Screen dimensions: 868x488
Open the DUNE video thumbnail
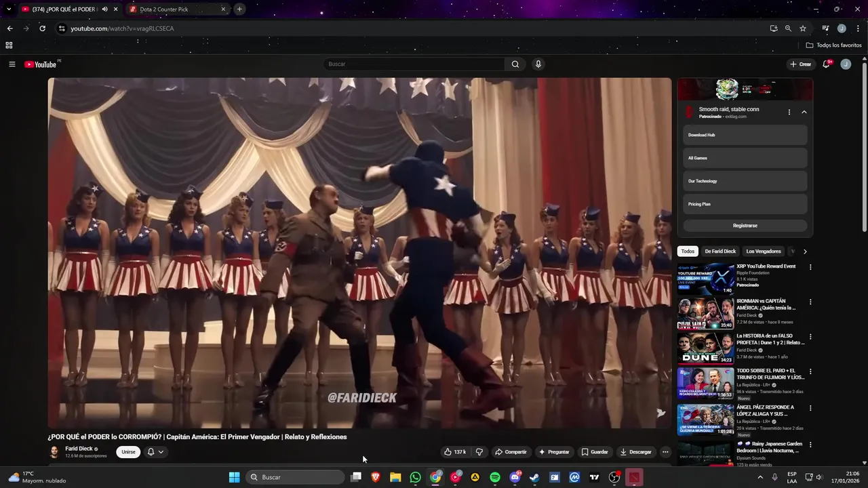(x=705, y=348)
